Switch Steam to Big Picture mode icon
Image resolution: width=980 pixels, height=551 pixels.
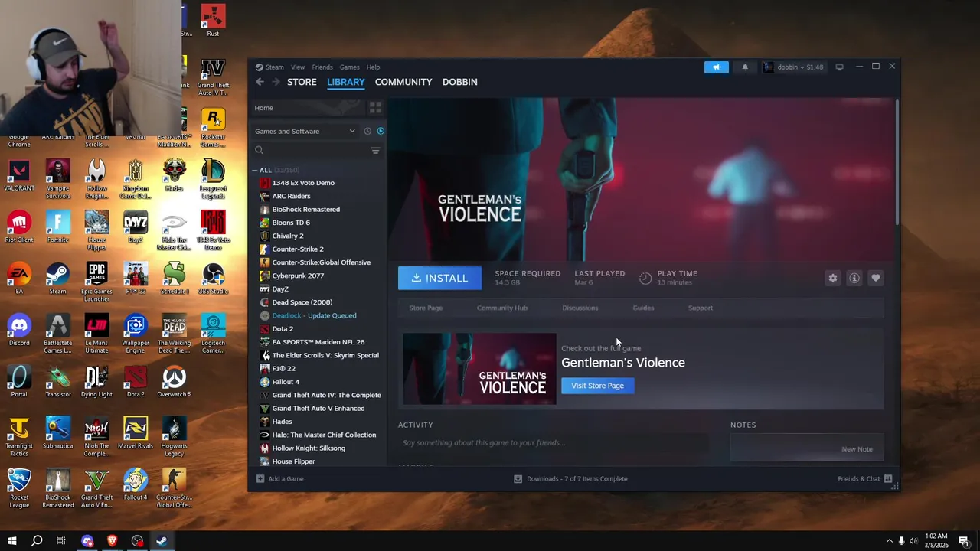(x=839, y=67)
